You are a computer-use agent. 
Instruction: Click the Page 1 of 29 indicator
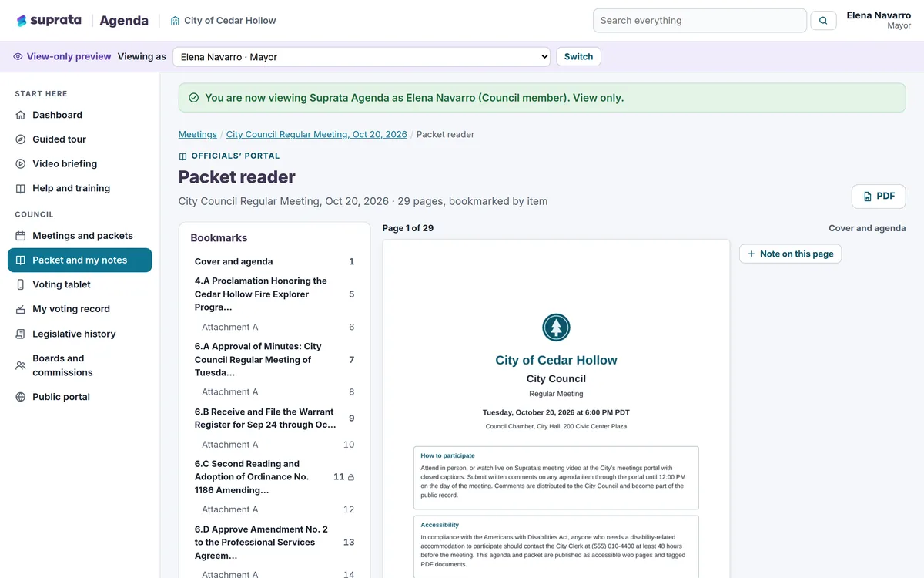(x=408, y=228)
